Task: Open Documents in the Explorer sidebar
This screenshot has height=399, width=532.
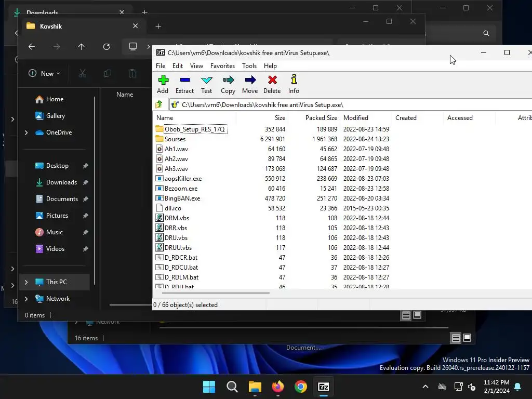Action: coord(57,199)
